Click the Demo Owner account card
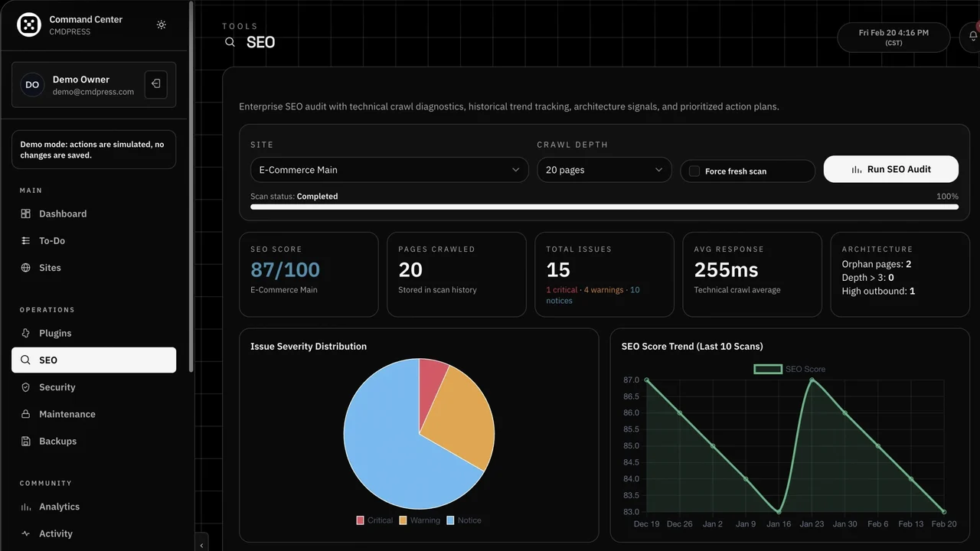The width and height of the screenshot is (980, 551). click(93, 85)
